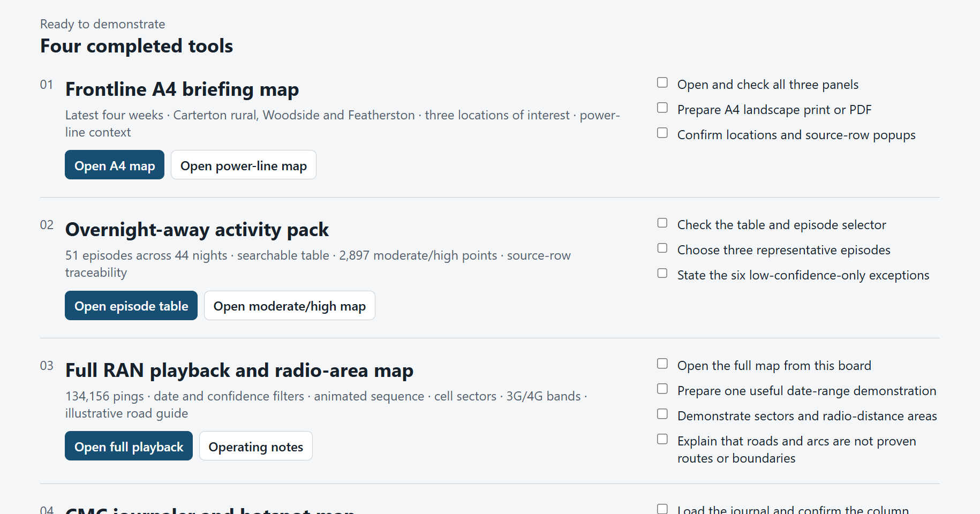Viewport: 980px width, 514px height.
Task: Open the episode table
Action: point(131,306)
